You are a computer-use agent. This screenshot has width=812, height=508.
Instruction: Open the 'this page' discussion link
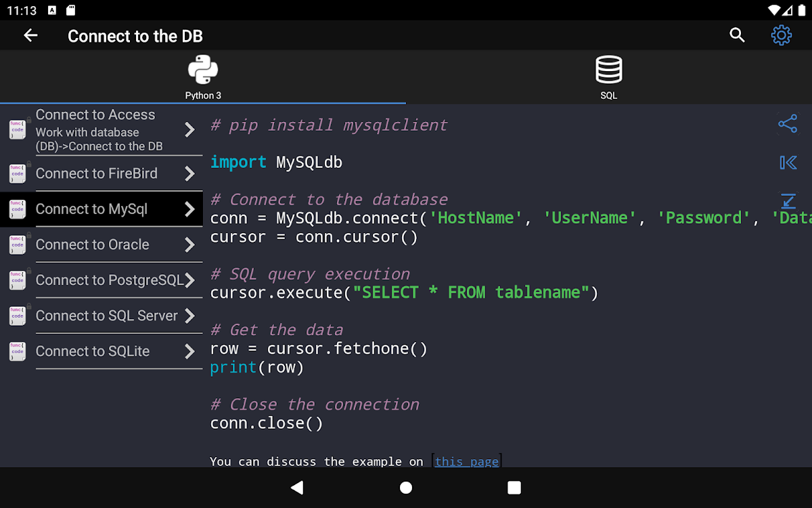[x=466, y=461]
